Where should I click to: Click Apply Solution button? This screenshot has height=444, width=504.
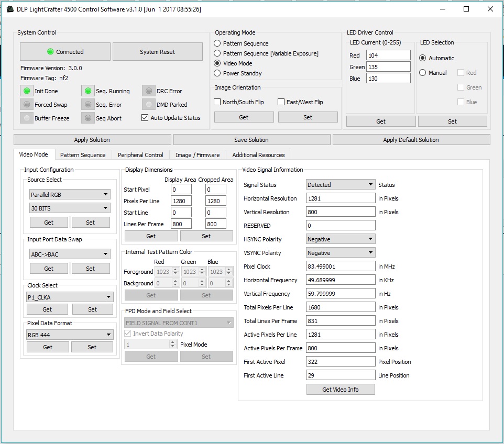click(x=92, y=139)
